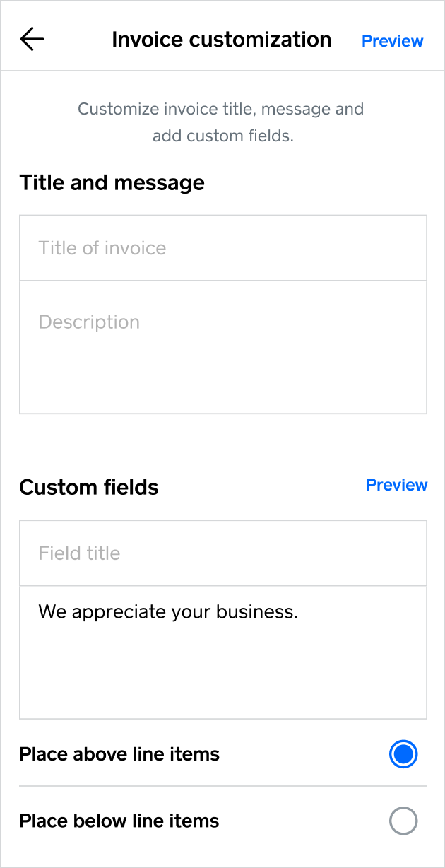Image resolution: width=445 pixels, height=868 pixels.
Task: Click the 'Field title' input box
Action: point(222,553)
